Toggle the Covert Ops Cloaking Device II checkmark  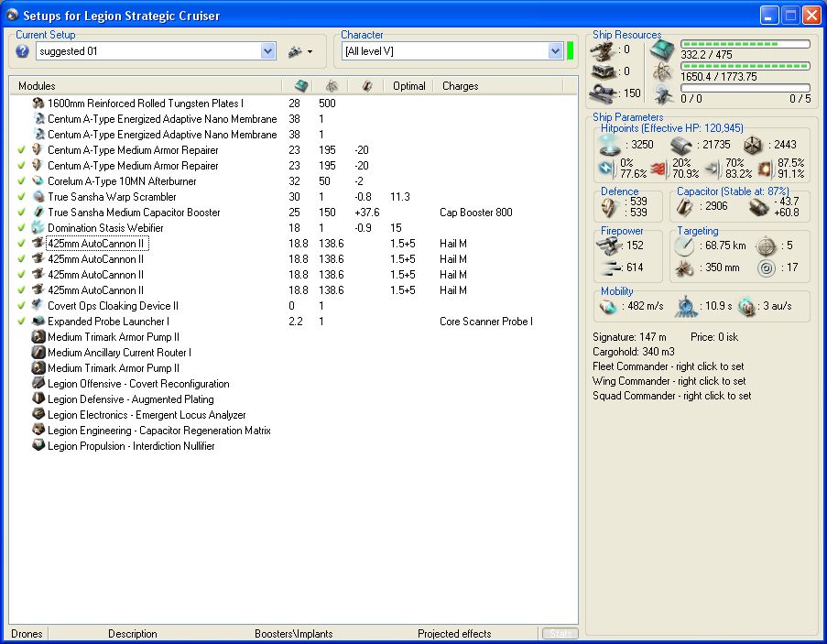point(21,305)
